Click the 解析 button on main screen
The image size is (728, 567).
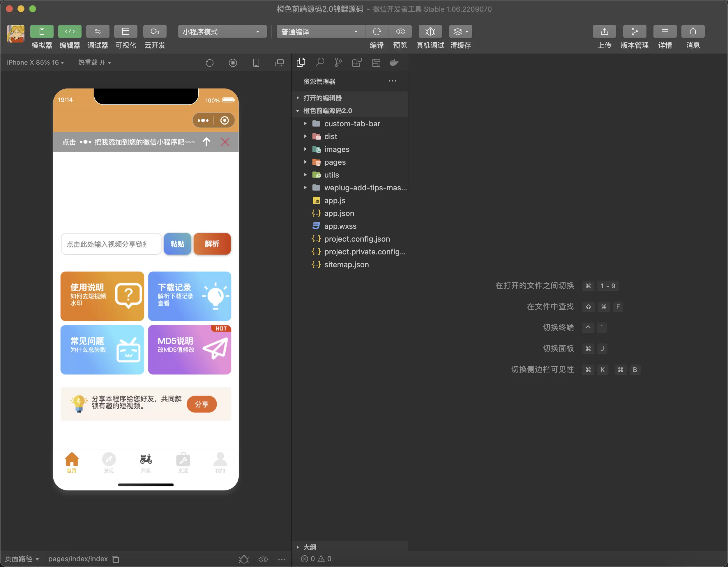[211, 244]
